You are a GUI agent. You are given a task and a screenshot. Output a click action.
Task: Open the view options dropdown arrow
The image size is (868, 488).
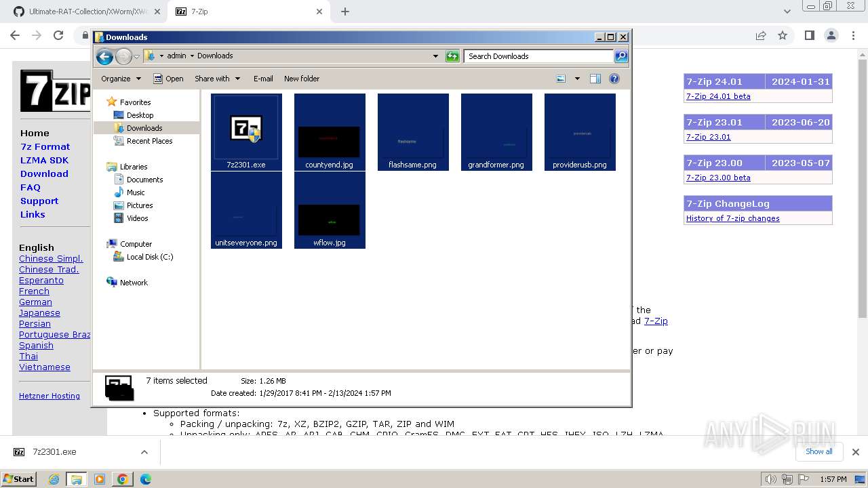click(x=577, y=79)
